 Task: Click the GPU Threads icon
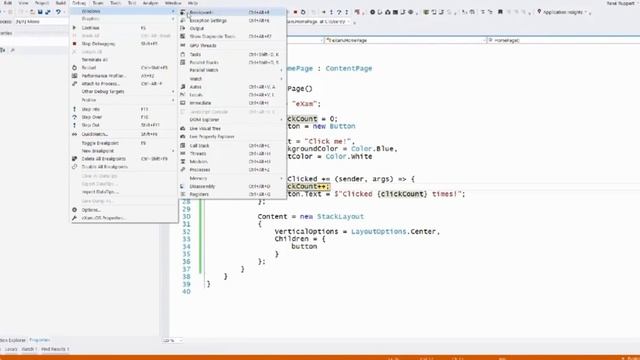point(183,46)
